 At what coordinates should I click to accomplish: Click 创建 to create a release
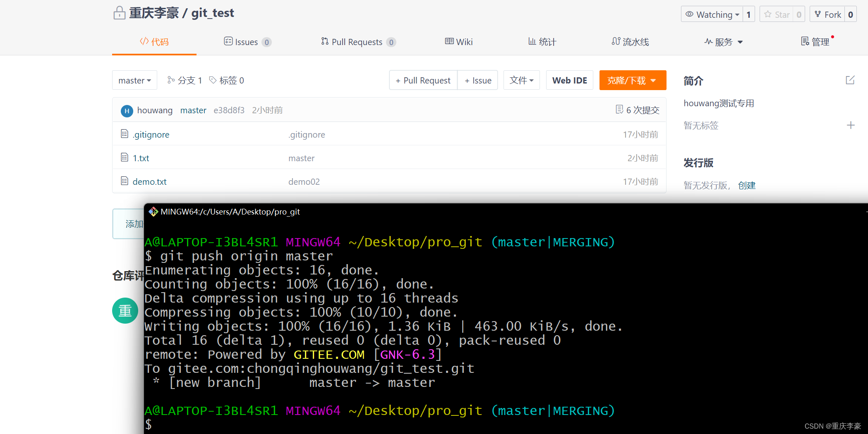click(747, 186)
